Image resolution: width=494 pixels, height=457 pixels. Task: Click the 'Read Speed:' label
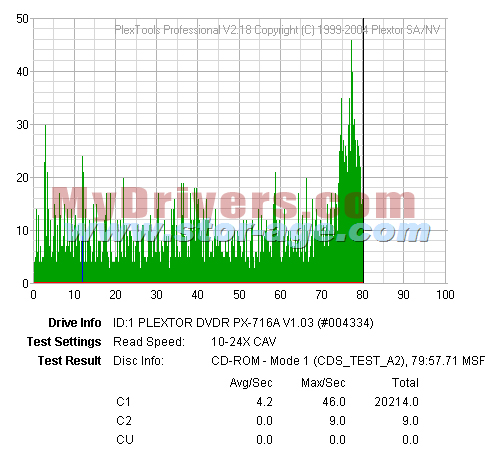[x=149, y=342]
